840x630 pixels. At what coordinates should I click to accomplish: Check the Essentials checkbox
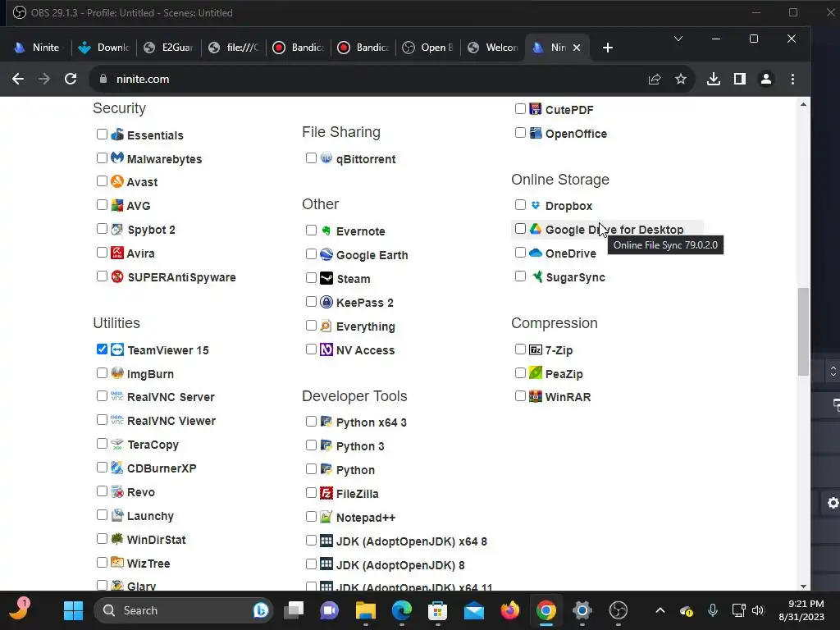(x=102, y=134)
